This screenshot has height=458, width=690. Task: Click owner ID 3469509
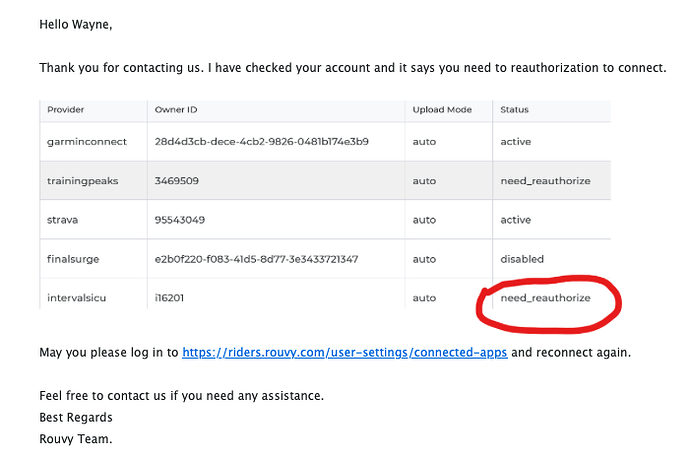click(x=176, y=181)
